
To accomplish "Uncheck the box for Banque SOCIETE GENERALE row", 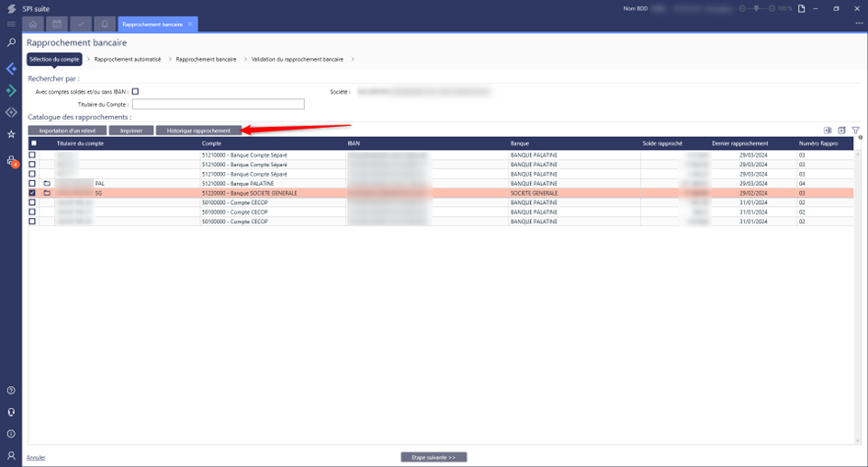I will tap(32, 193).
